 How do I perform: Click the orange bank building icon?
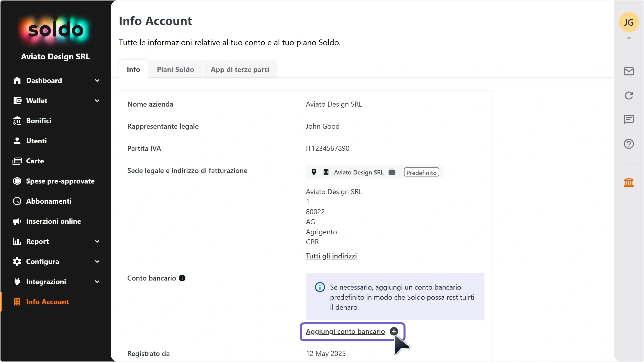(x=629, y=183)
